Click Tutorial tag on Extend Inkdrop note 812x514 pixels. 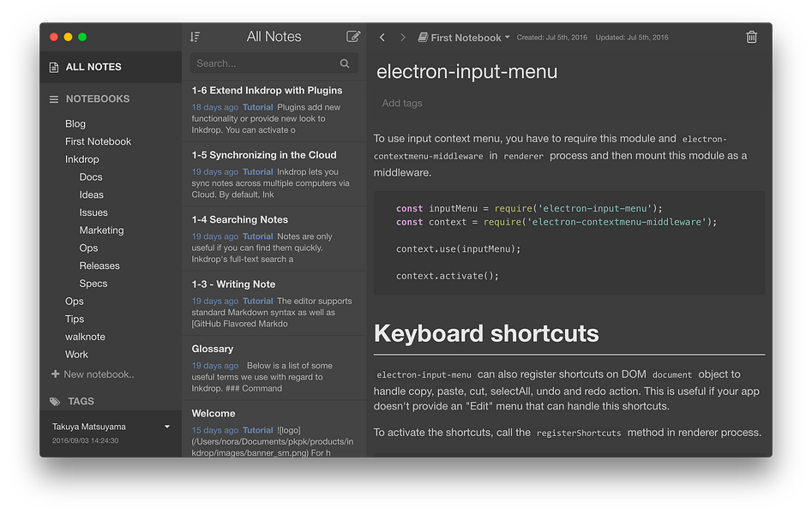257,107
